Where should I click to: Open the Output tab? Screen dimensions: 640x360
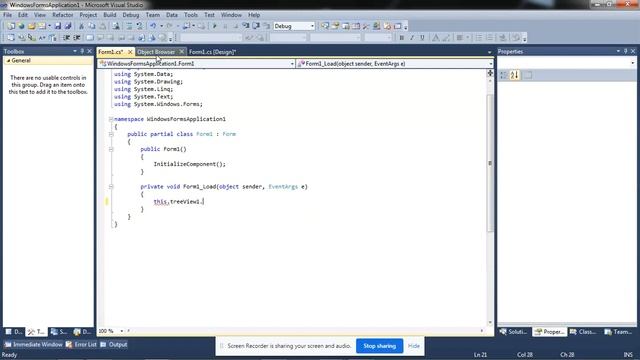coord(114,344)
